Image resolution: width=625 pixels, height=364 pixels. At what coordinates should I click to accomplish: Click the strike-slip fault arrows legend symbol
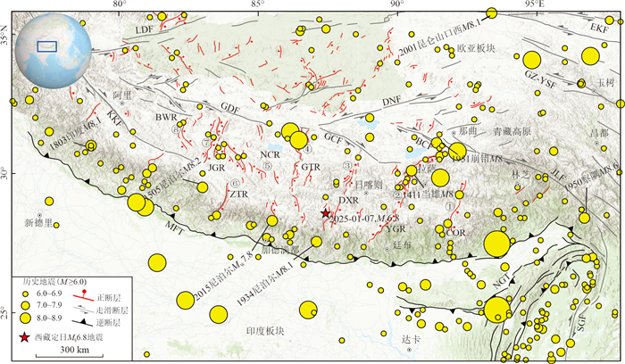point(84,310)
